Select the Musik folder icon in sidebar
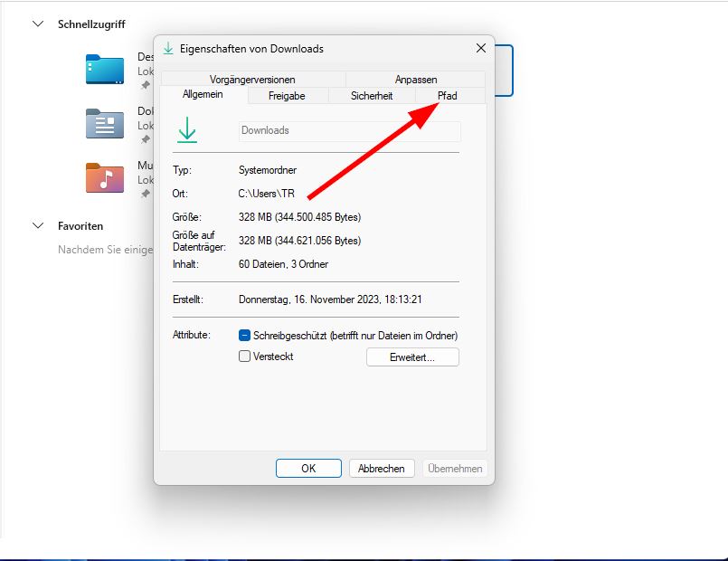The width and height of the screenshot is (728, 561). click(104, 178)
